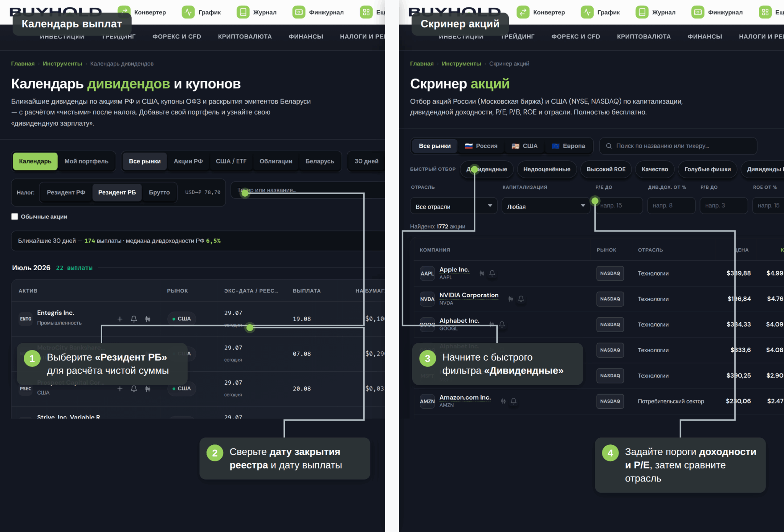Select the Россия market tab
This screenshot has width=784, height=532.
point(481,146)
